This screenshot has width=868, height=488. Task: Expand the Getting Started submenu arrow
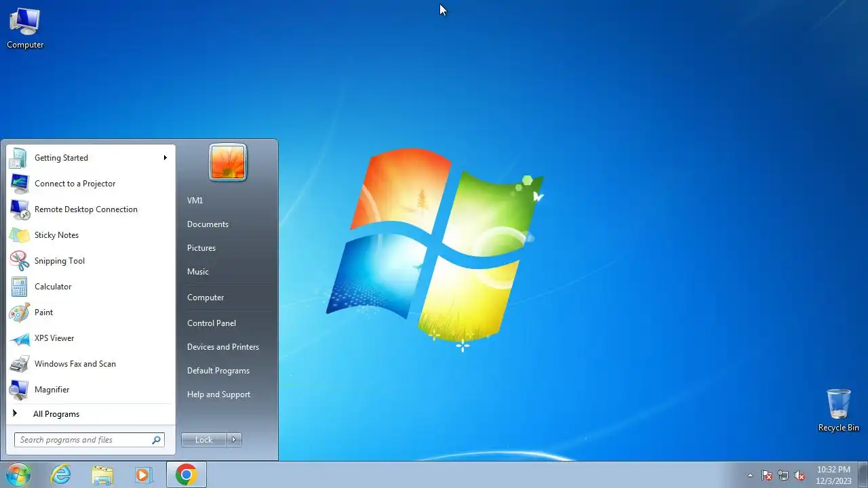click(165, 158)
